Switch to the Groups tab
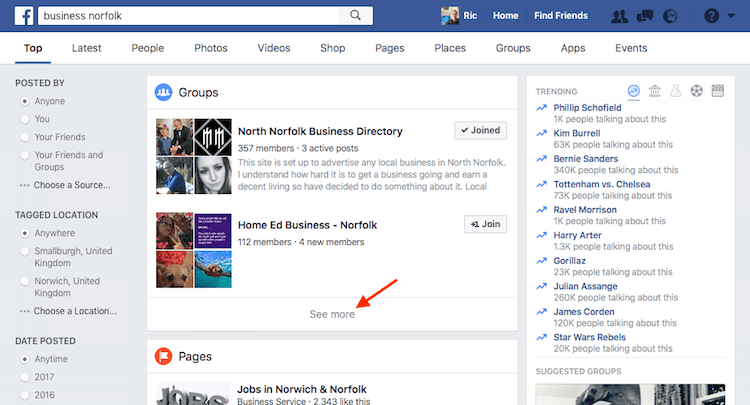 coord(513,48)
